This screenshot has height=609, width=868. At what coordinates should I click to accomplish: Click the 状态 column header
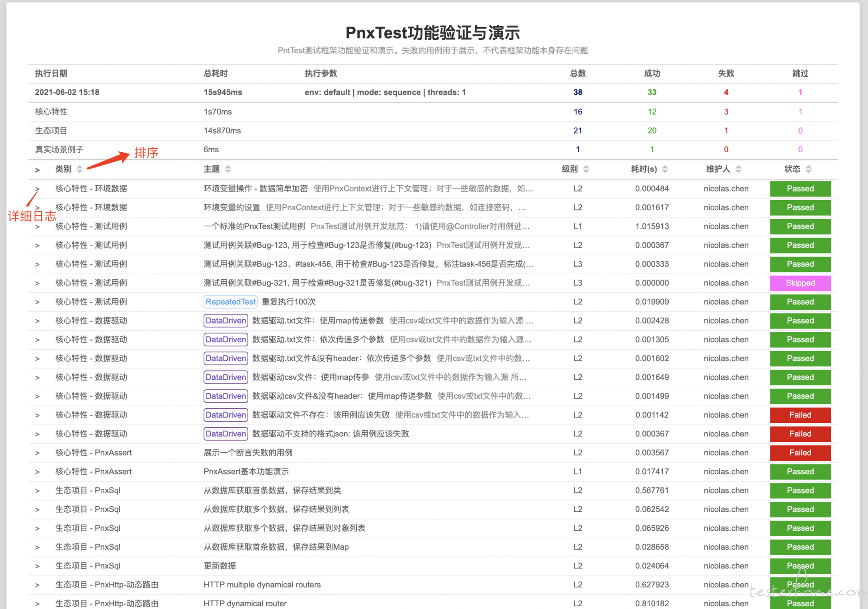[x=792, y=169]
